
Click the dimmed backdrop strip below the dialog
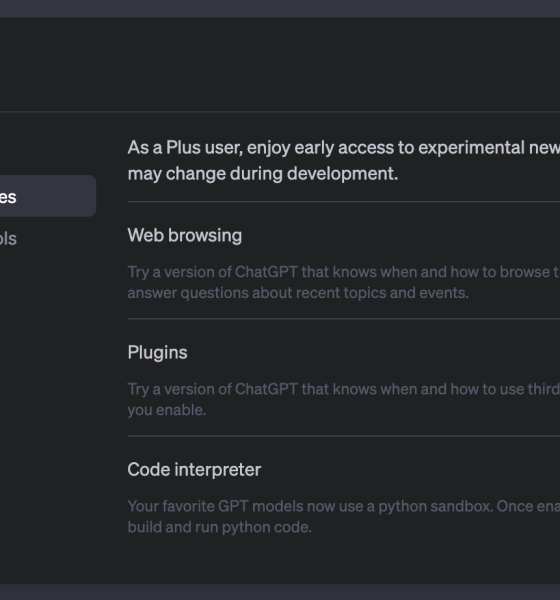tap(280, 592)
